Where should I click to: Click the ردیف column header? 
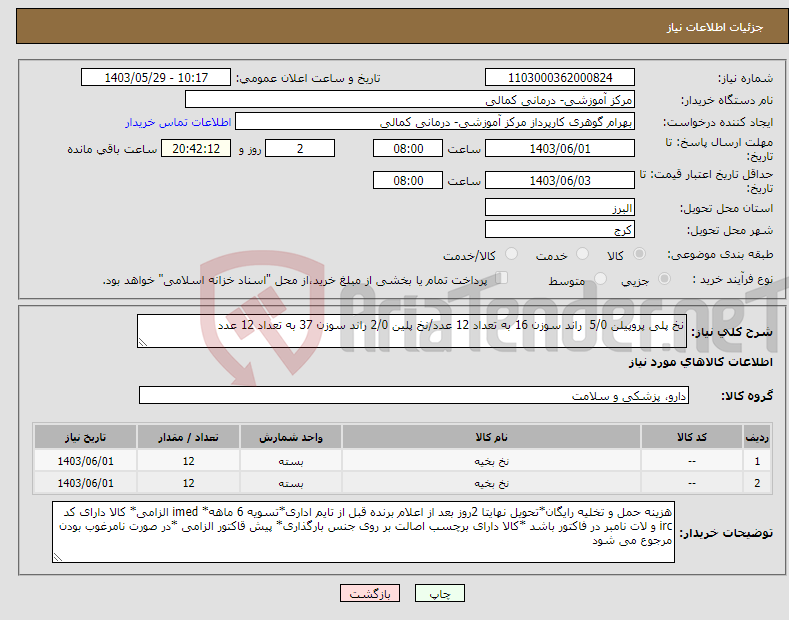pyautogui.click(x=757, y=437)
